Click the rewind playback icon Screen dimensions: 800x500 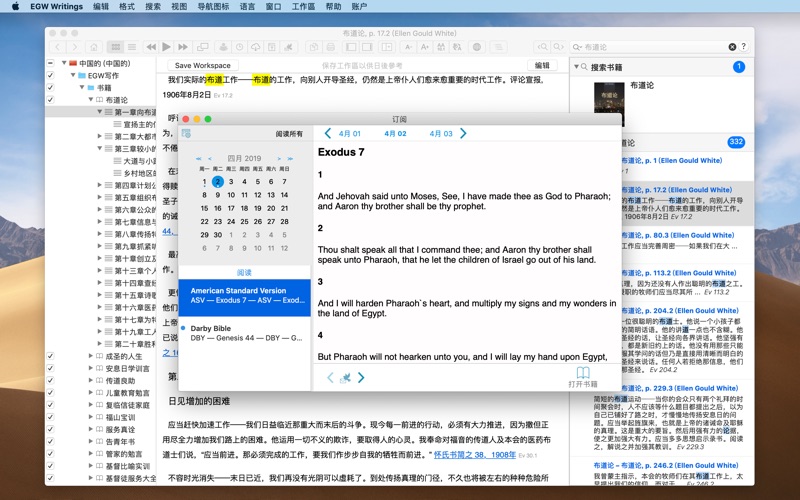(151, 47)
